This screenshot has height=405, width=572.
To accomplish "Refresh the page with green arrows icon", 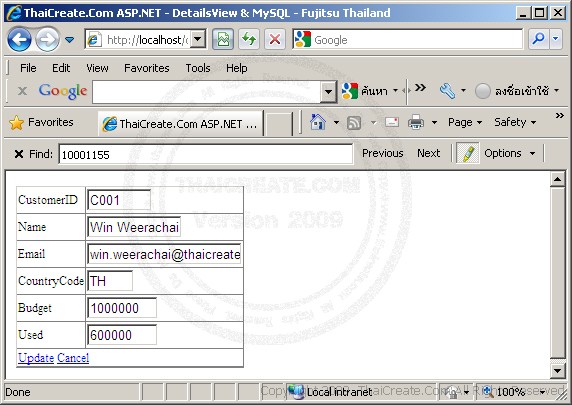I will [249, 39].
